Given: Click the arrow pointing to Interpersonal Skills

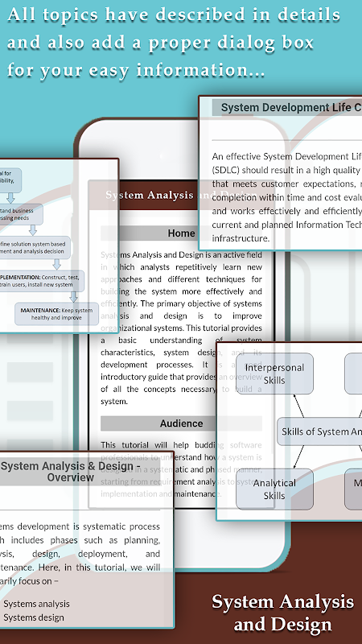Looking at the screenshot, I should click(298, 406).
